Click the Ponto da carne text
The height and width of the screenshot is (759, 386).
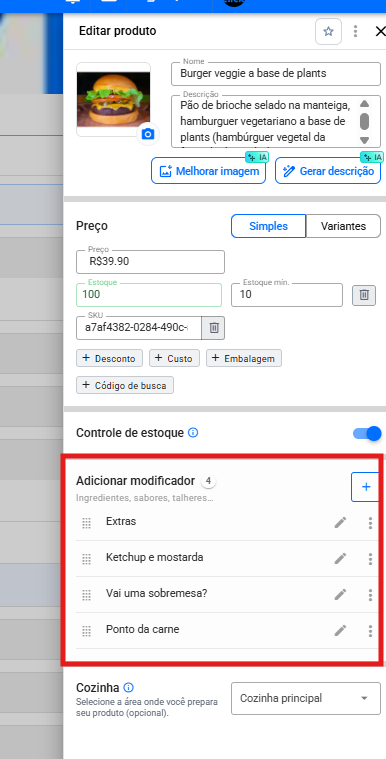142,629
